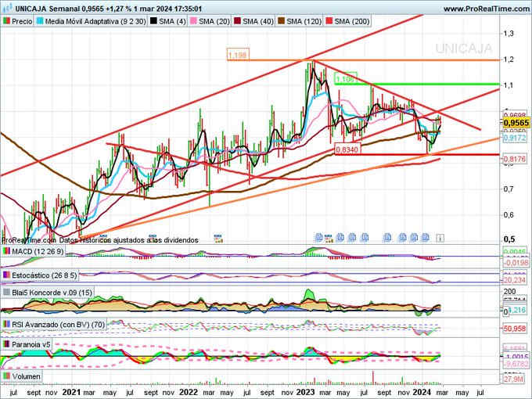Image resolution: width=532 pixels, height=399 pixels.
Task: Click the RSI Avanzado indicator icon
Action: pos(6,325)
